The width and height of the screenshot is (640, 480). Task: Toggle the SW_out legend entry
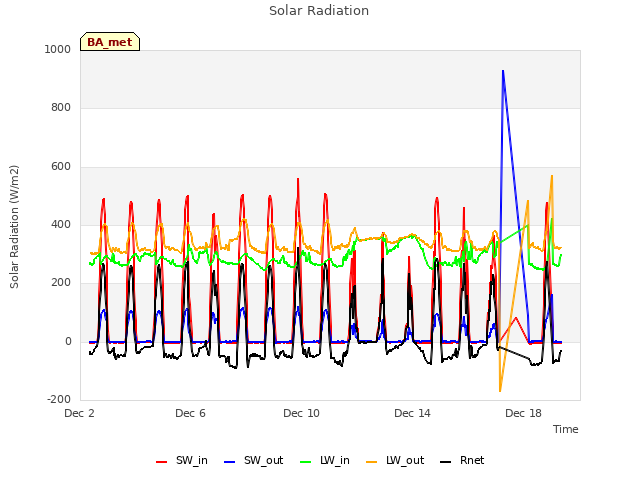(253, 460)
